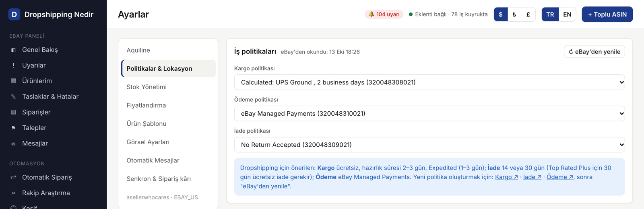
Task: Click the + Toplu ASIN button
Action: (607, 14)
